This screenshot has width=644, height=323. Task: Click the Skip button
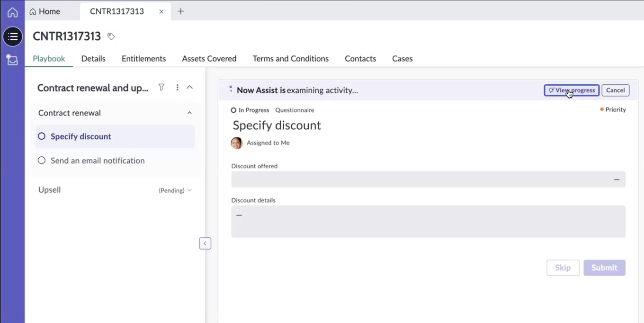click(563, 268)
